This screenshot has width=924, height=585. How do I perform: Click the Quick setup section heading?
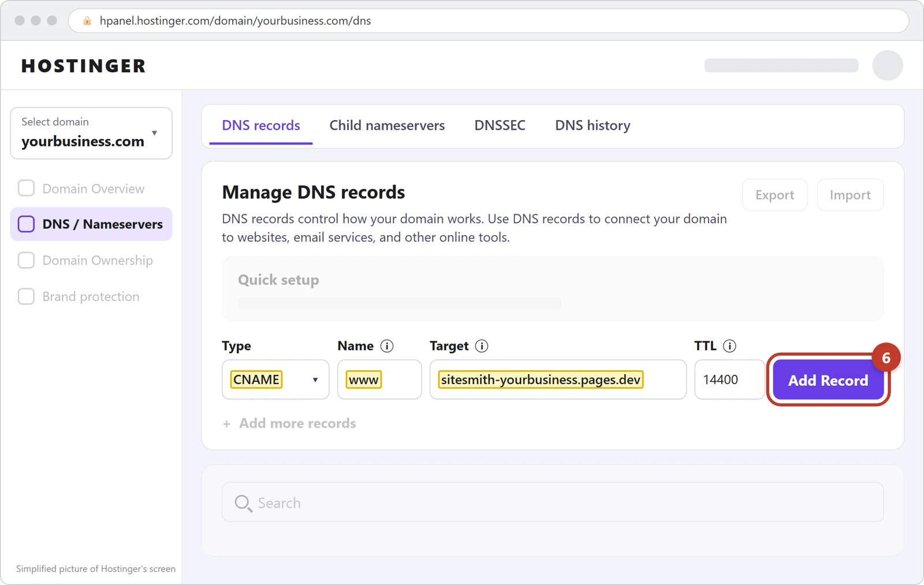[278, 280]
